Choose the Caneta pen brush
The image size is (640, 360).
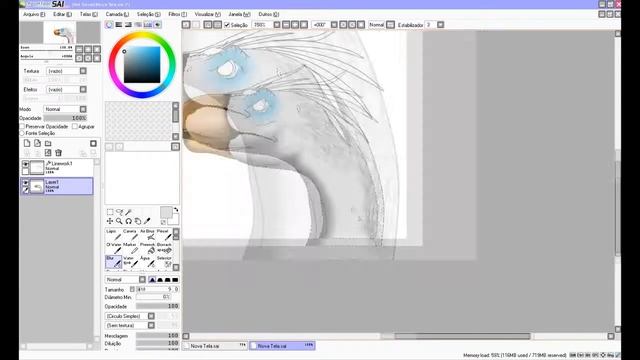(130, 235)
